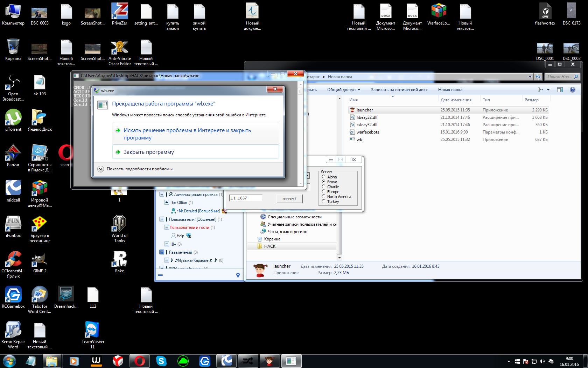Click Новая папка in Explorer toolbar
Screen dimensions: 588x368
tap(450, 90)
